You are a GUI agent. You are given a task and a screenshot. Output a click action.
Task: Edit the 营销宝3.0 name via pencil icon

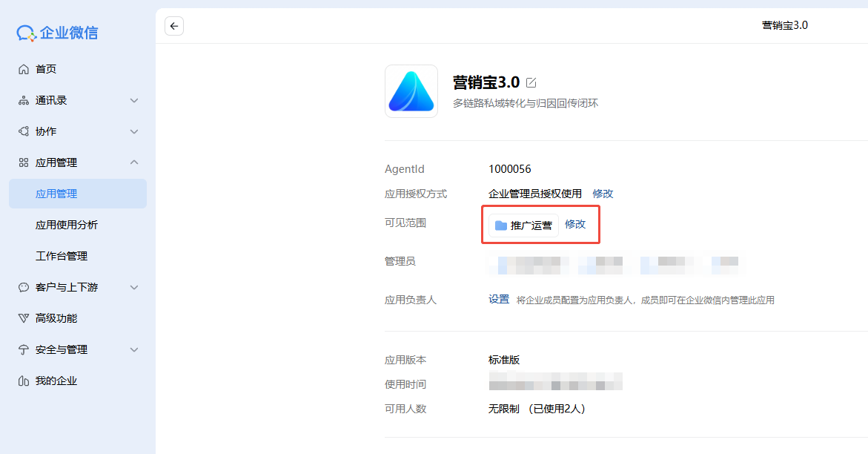(531, 82)
